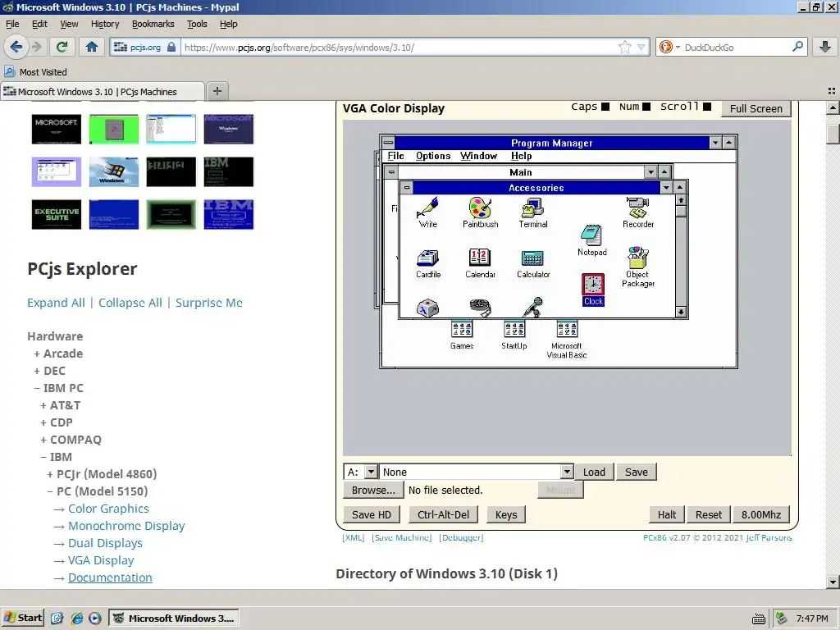This screenshot has height=630, width=840.
Task: Click the browser home icon
Action: pyautogui.click(x=92, y=47)
